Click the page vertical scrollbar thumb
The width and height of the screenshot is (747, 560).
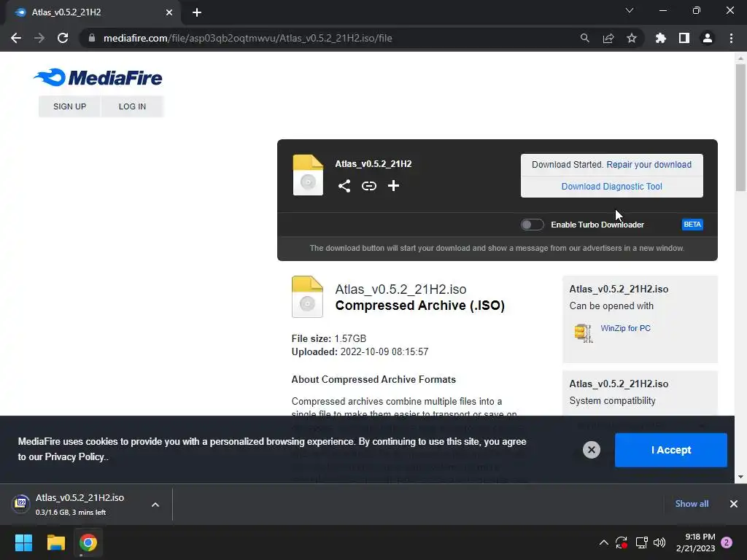point(740,127)
